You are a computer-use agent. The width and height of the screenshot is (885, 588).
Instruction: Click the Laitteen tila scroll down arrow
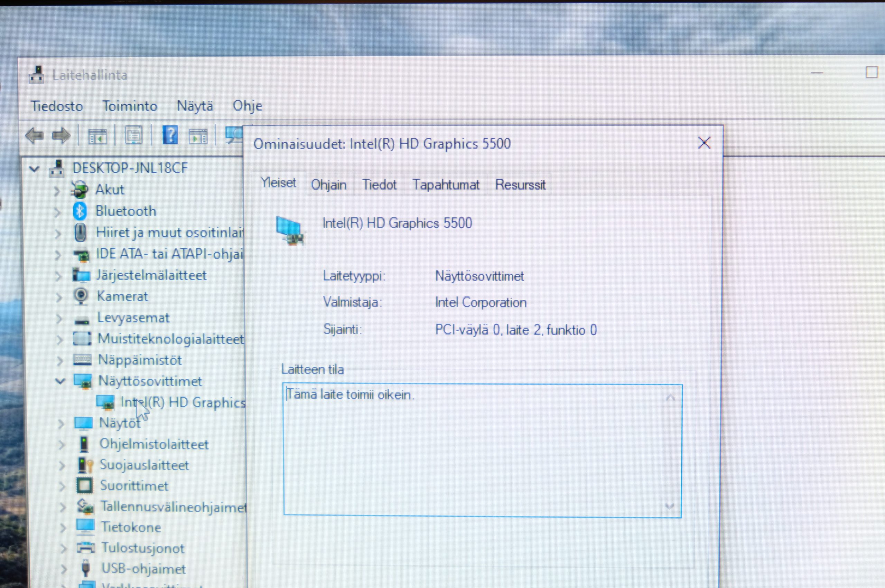[670, 506]
